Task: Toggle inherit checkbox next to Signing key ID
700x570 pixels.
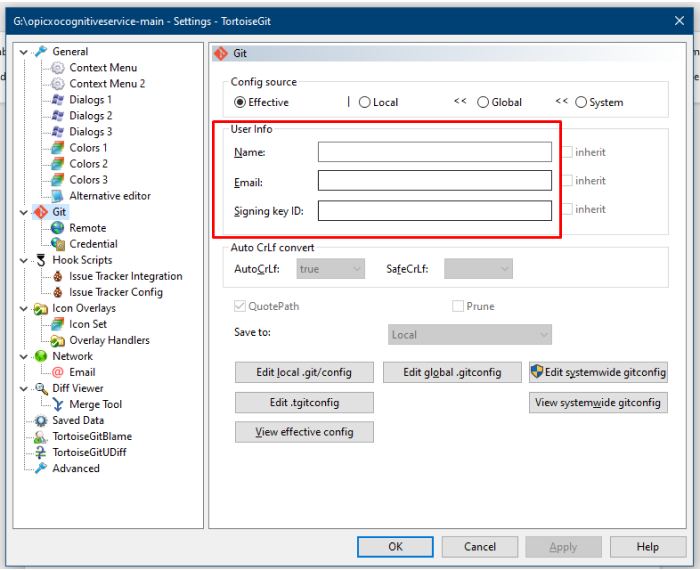Action: click(567, 209)
